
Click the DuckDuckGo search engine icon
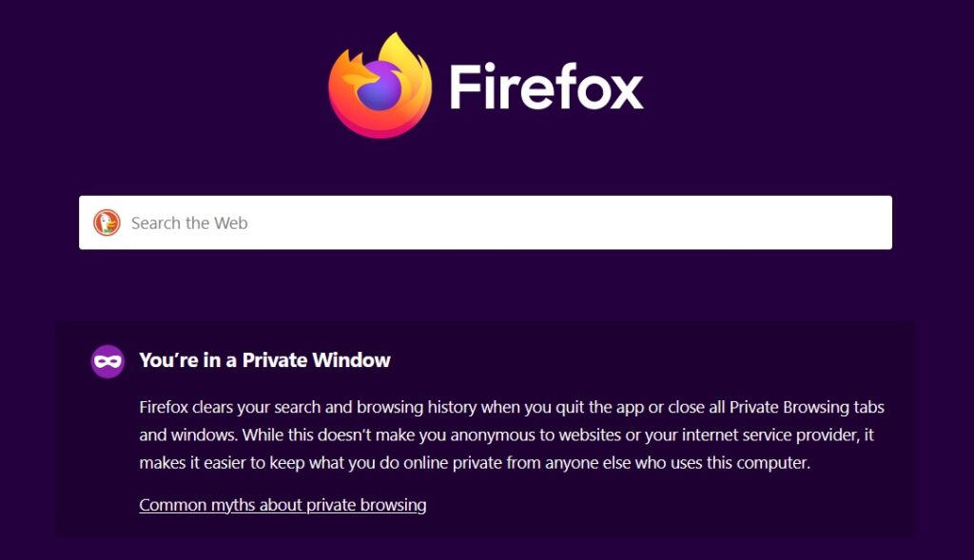click(107, 222)
